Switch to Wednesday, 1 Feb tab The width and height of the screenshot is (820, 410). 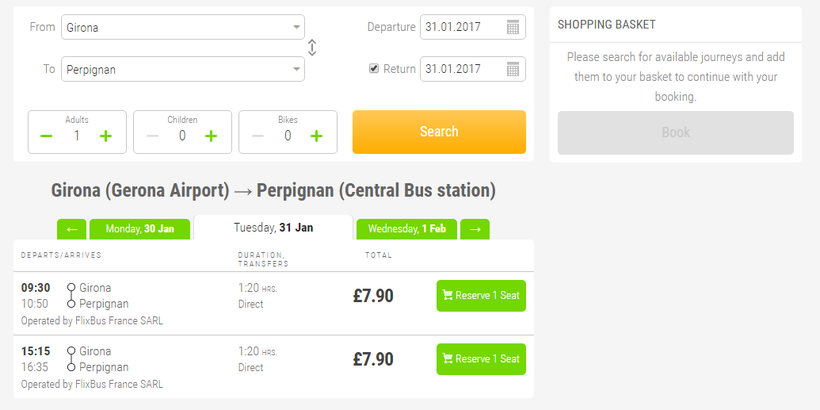point(407,229)
